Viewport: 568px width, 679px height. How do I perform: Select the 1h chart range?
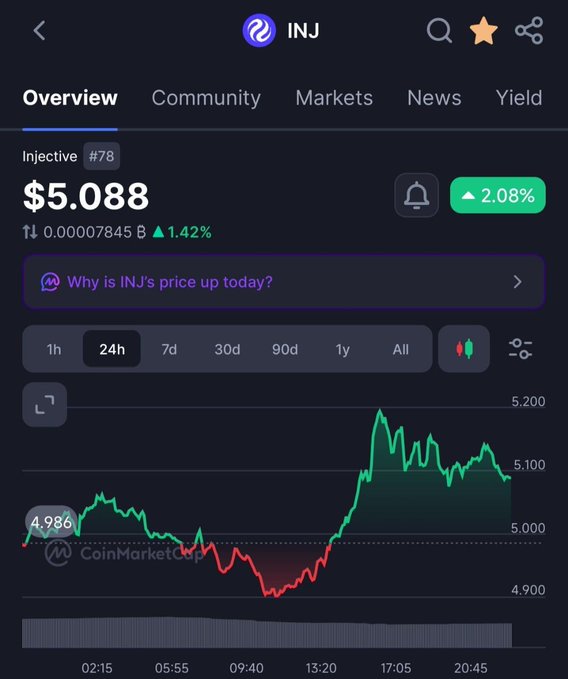point(54,349)
